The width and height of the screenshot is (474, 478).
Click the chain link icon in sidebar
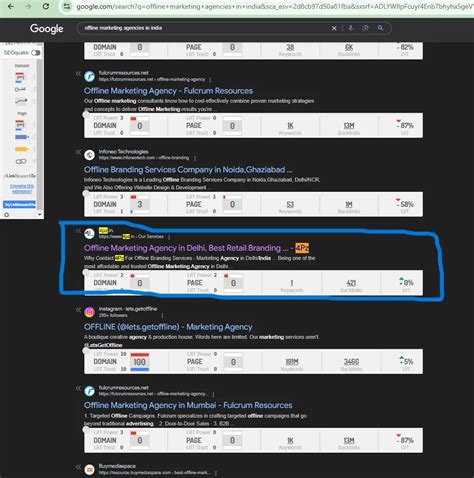[21, 161]
